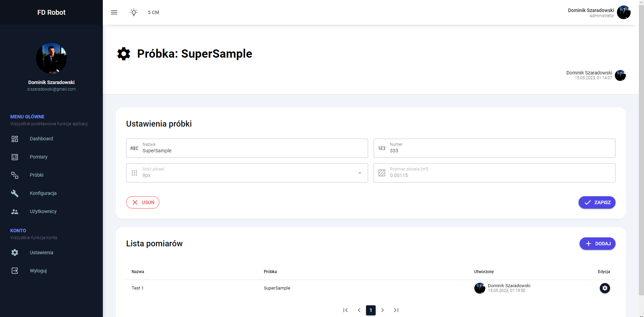Click the Numer input field
Screen dimensions: 644x317
click(500, 151)
